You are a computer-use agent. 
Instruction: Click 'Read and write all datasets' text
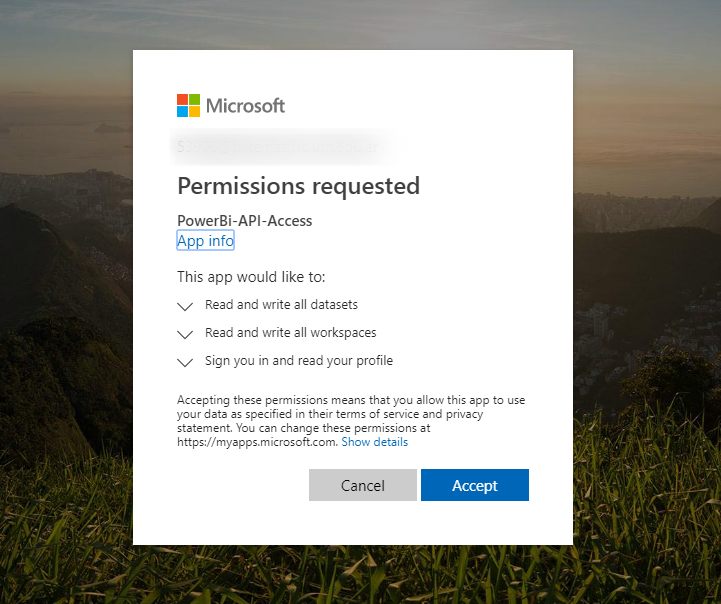pos(281,304)
